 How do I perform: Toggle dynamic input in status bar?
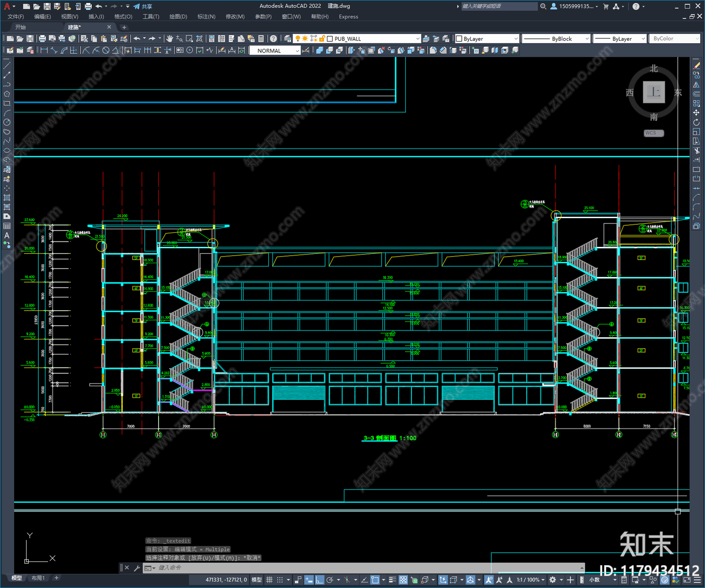click(309, 580)
